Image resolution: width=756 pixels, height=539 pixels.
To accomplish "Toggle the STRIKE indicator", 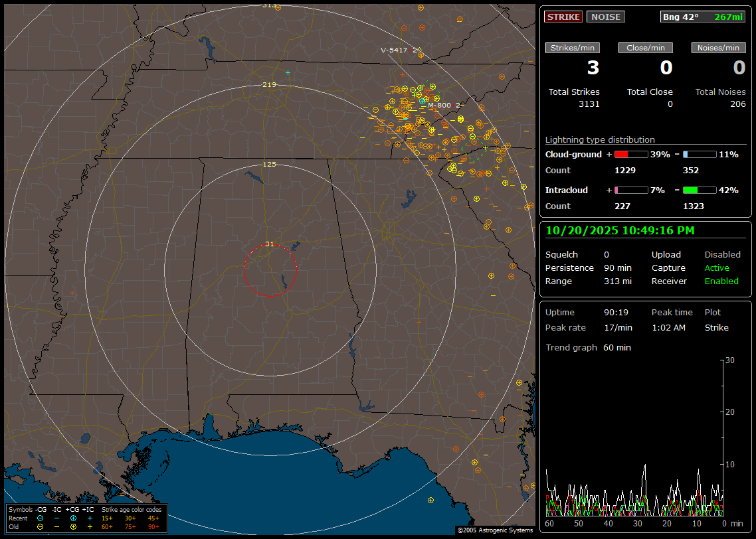I will 563,17.
